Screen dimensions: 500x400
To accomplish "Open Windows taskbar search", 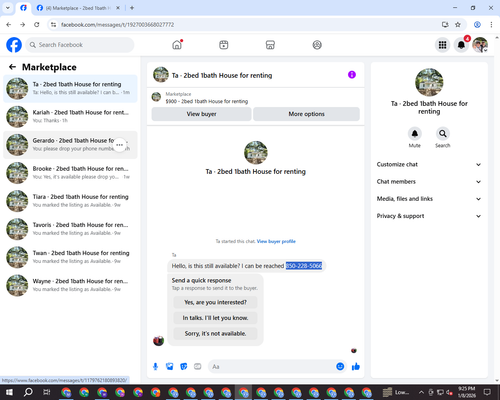I will click(28, 392).
